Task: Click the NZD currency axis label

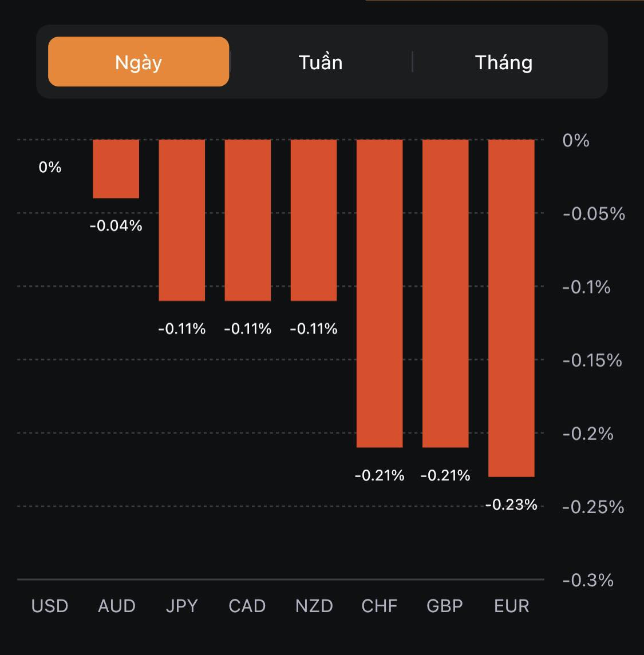Action: 314,606
